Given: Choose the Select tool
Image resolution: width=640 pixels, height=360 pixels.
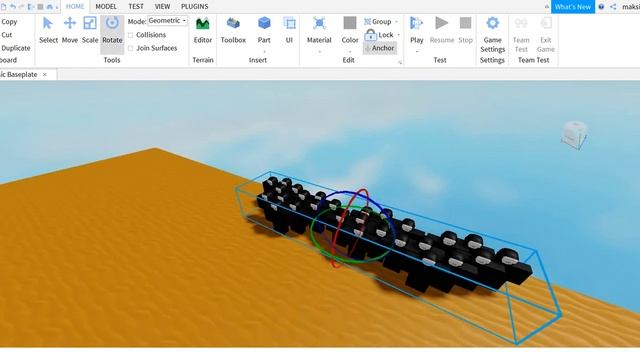Looking at the screenshot, I should click(x=48, y=30).
